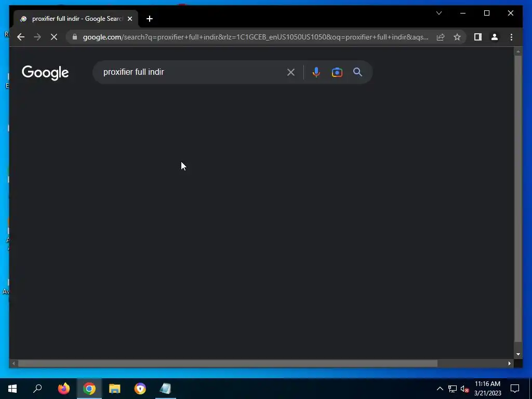Open the side panel icon

coord(478,37)
